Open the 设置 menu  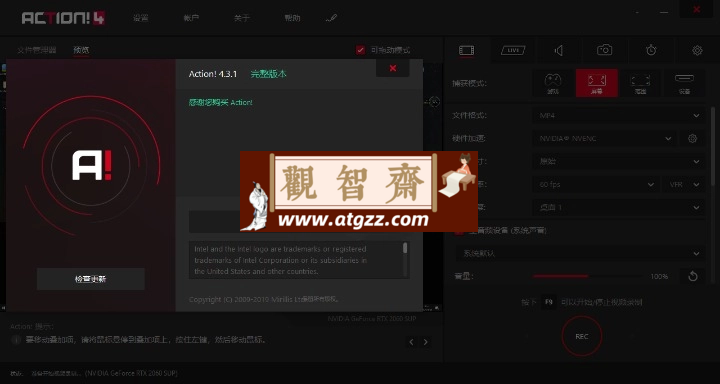point(141,18)
